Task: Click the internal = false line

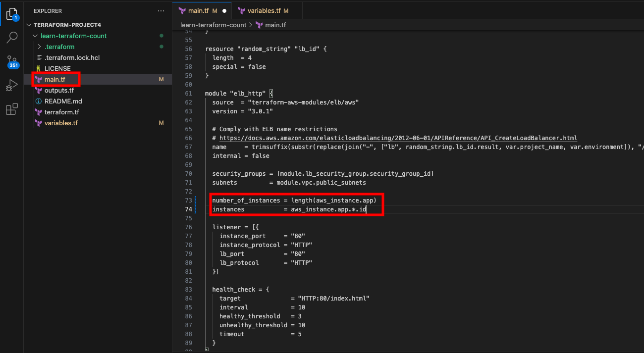Action: coord(241,156)
